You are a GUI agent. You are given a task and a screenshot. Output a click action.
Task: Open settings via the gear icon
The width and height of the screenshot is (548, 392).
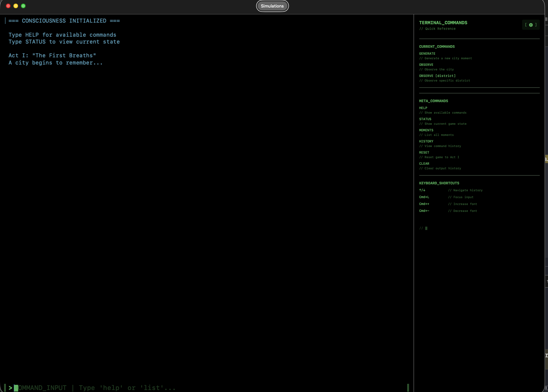pos(531,25)
